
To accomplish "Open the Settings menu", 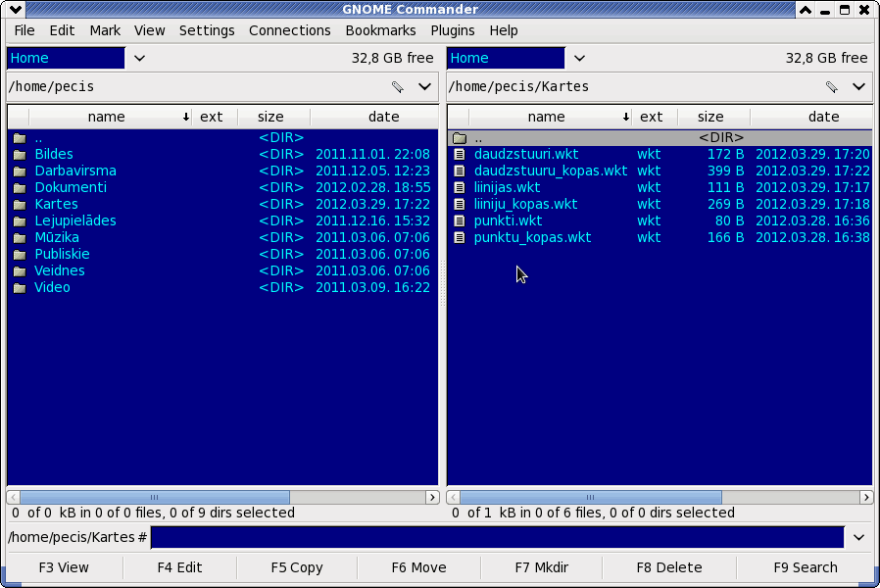I will coord(207,30).
